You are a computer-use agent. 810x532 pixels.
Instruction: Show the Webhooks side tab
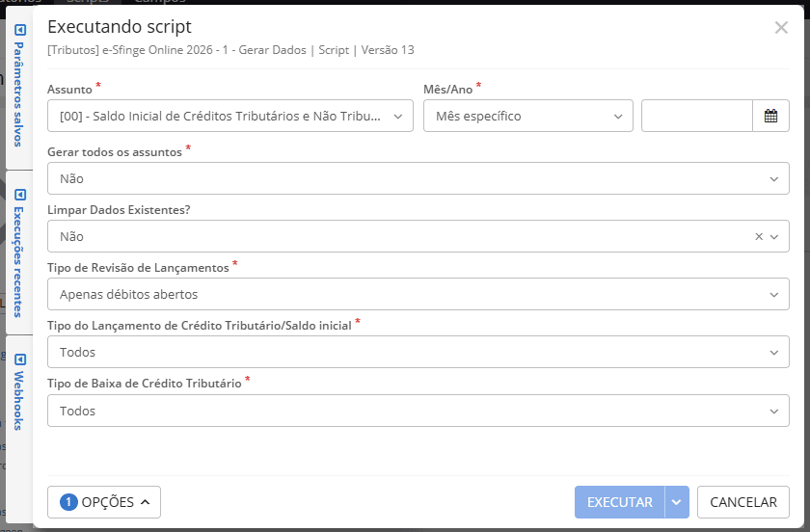(19, 401)
